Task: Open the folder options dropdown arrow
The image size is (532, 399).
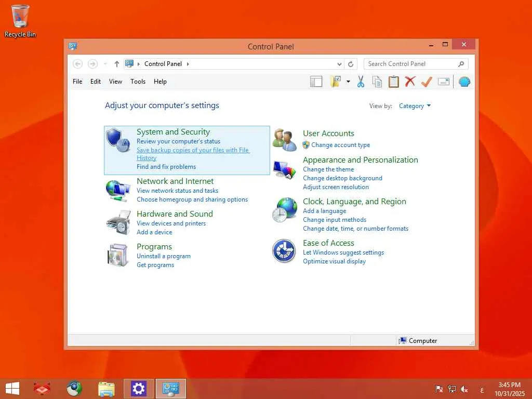Action: click(348, 82)
